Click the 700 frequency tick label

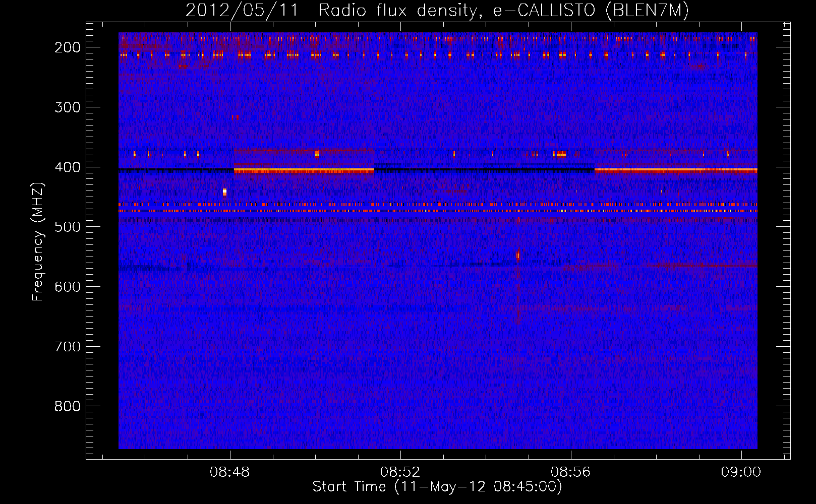point(68,347)
